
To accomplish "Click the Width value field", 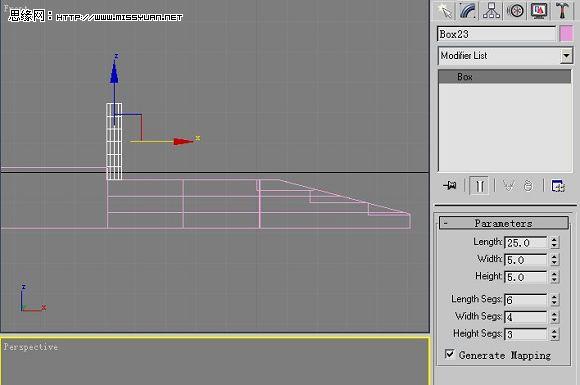I will [x=525, y=260].
